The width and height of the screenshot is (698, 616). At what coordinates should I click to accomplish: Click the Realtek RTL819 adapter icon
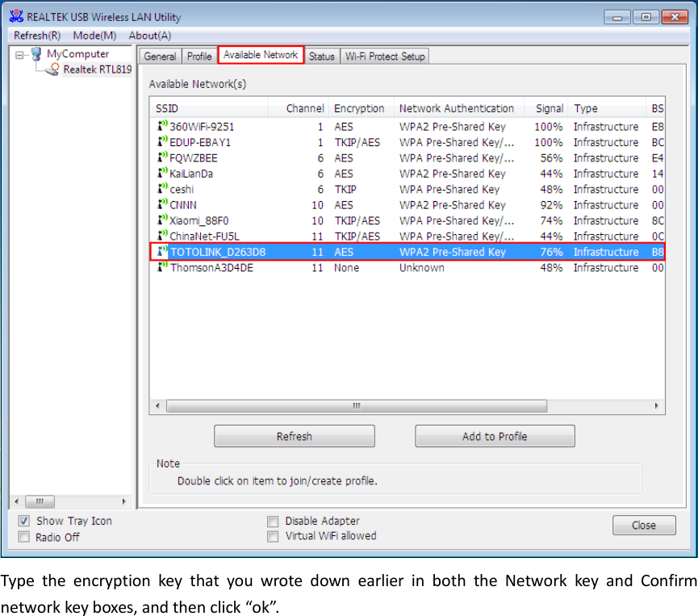(53, 69)
